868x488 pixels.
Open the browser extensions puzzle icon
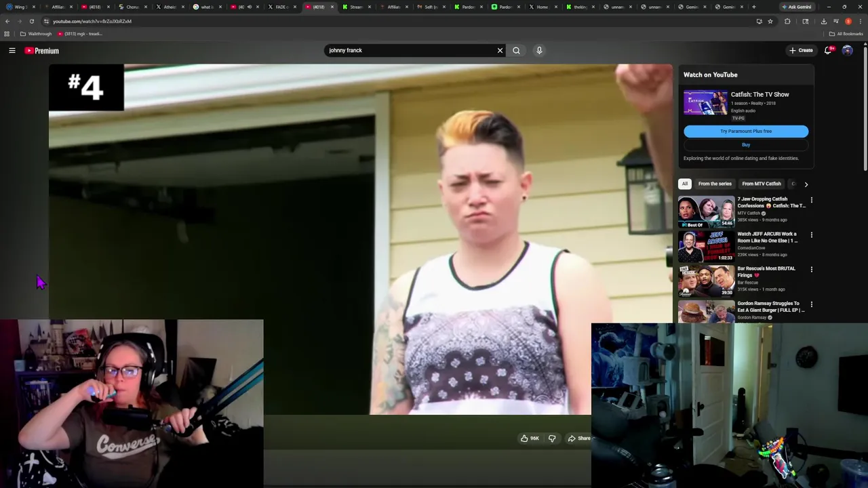tap(787, 21)
